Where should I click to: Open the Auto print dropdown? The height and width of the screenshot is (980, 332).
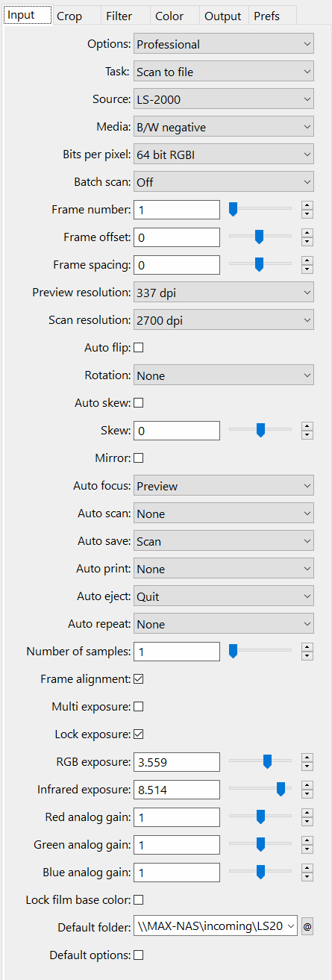[224, 569]
